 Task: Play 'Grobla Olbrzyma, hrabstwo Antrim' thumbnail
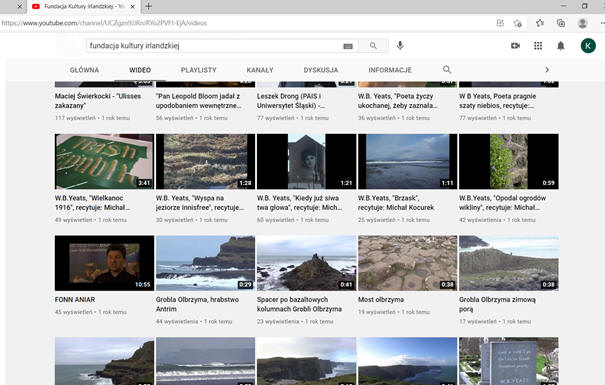coord(205,263)
